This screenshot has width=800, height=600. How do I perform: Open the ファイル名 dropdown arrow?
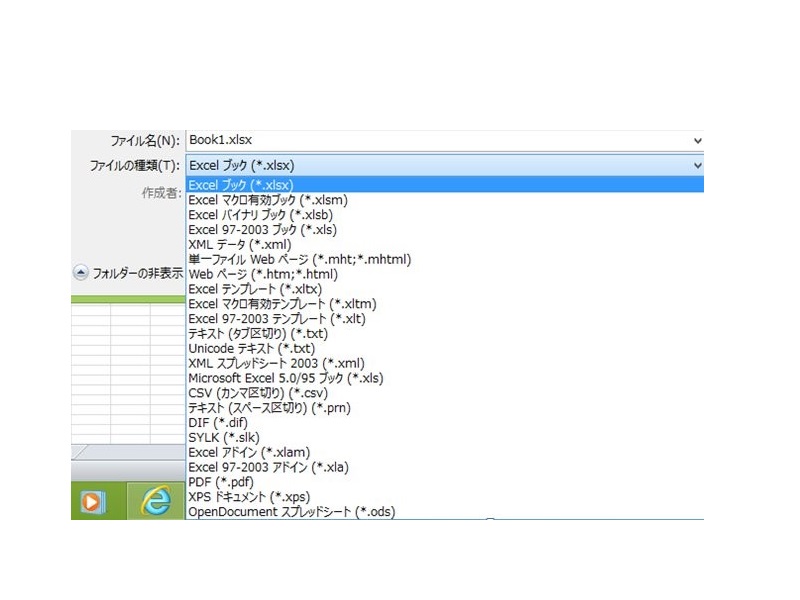pyautogui.click(x=697, y=140)
